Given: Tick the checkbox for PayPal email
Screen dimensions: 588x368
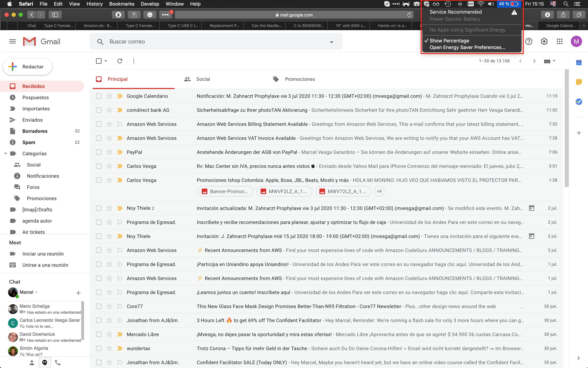Looking at the screenshot, I should 99,152.
